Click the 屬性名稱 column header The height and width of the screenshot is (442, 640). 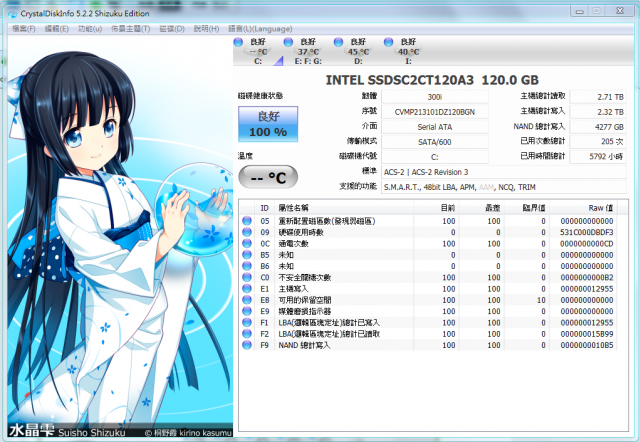coord(344,208)
